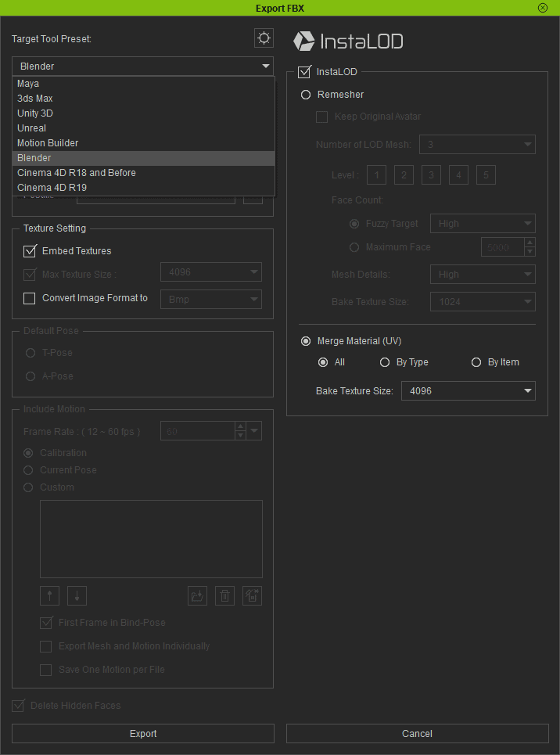
Task: Choose Unreal from the preset list
Action: [x=143, y=128]
